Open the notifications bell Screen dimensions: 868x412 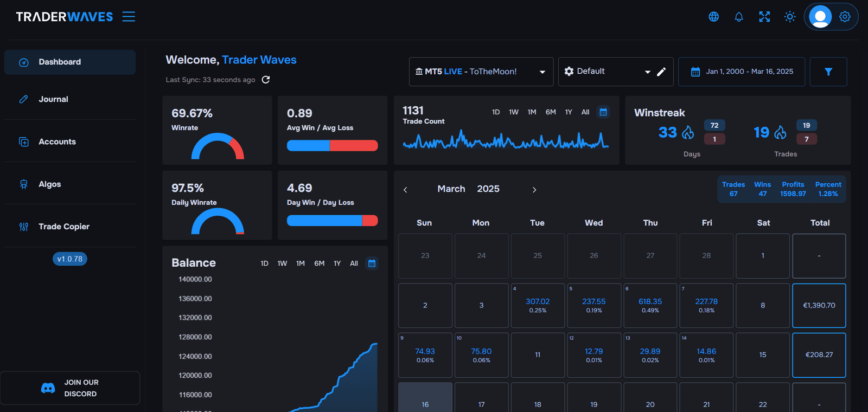(739, 17)
